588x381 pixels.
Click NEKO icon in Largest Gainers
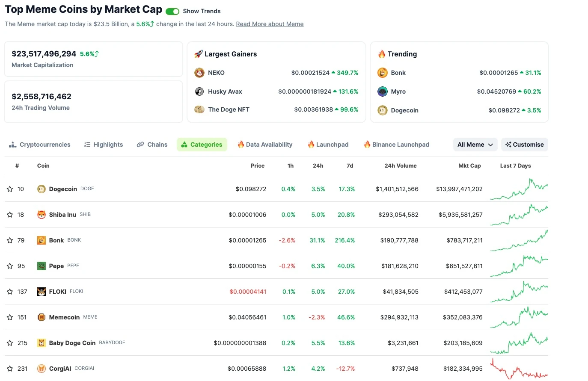[199, 73]
